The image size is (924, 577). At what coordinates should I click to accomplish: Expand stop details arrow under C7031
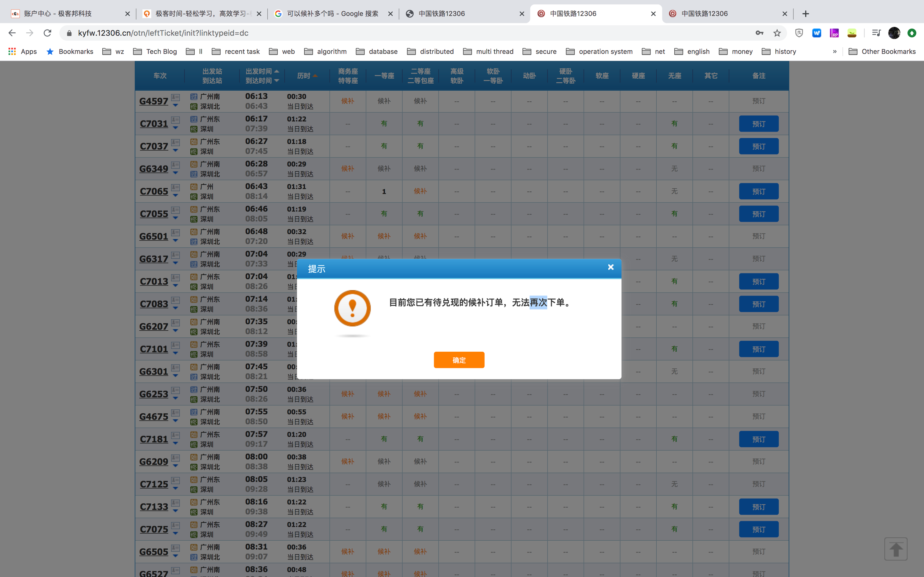click(175, 128)
